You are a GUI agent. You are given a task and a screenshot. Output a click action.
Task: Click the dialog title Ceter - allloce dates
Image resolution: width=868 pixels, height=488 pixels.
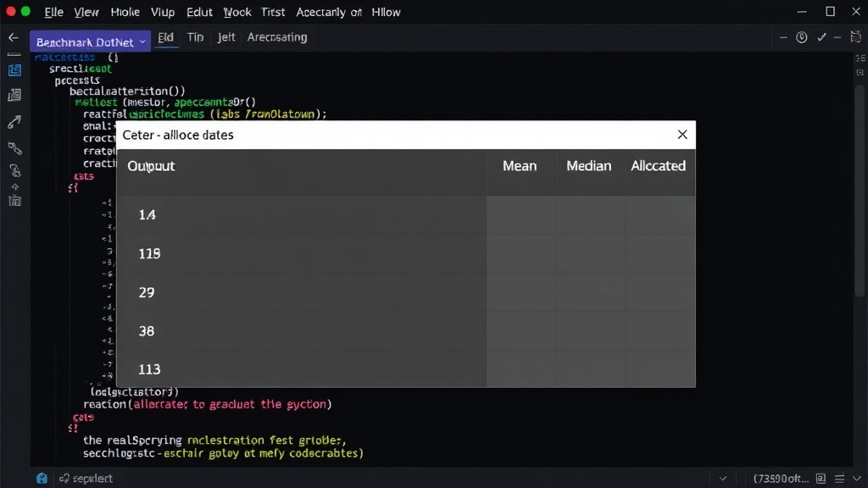(178, 135)
